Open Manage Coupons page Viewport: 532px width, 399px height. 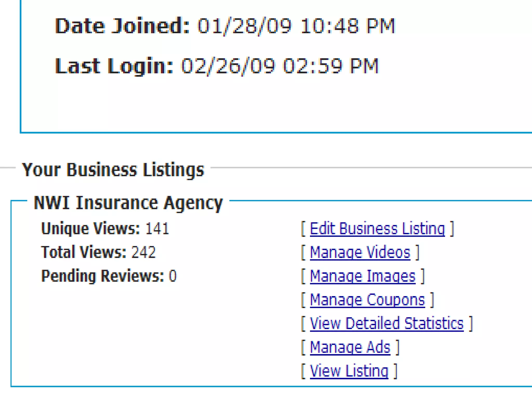tap(367, 300)
